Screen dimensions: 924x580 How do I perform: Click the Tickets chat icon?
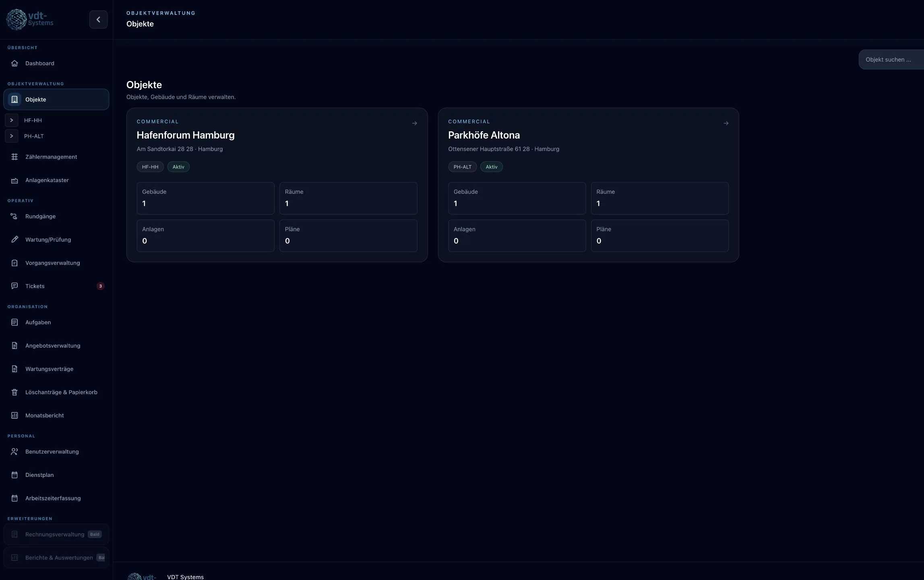14,286
